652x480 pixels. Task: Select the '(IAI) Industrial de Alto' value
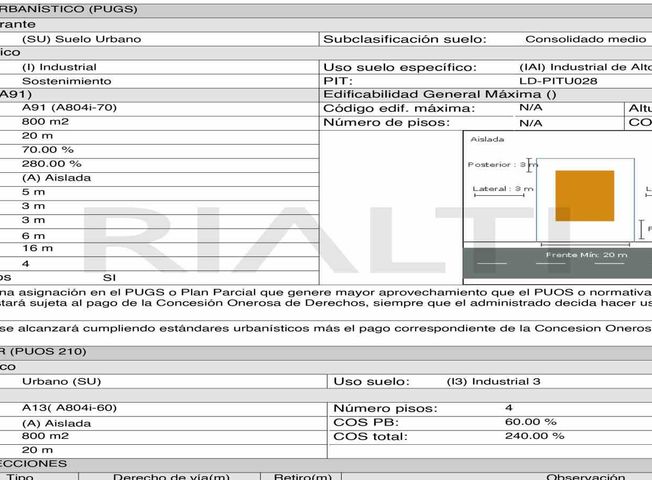coord(585,67)
